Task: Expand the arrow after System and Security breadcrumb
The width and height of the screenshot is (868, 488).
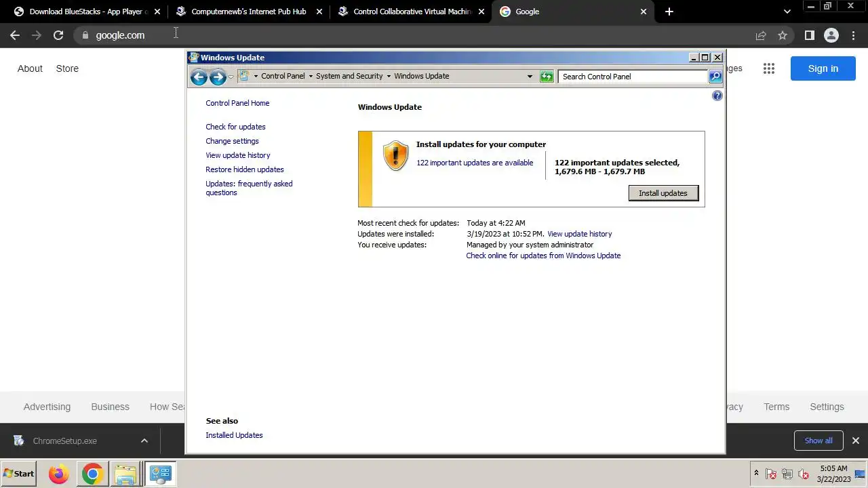Action: pos(389,76)
